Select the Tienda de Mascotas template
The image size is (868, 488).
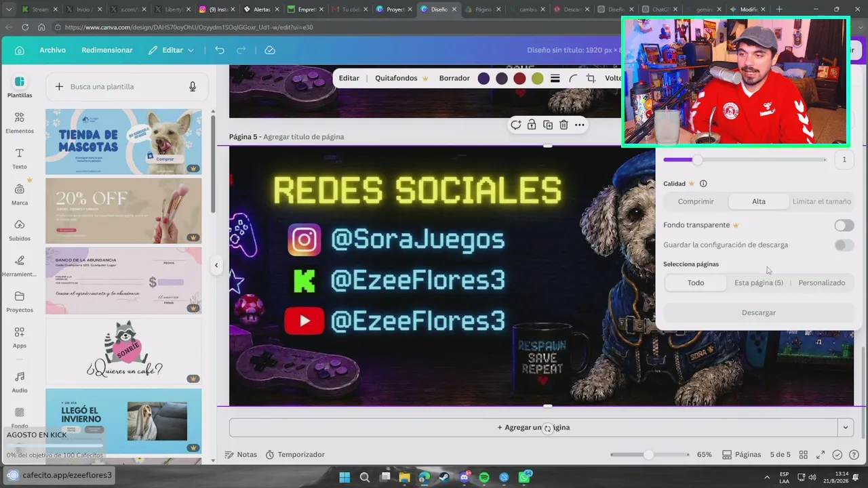pyautogui.click(x=123, y=142)
